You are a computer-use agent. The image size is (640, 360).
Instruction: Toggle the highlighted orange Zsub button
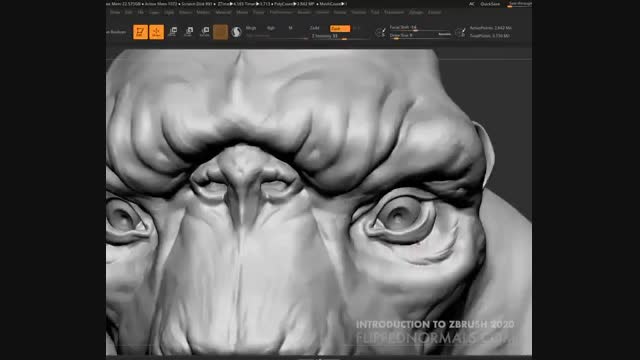(340, 29)
